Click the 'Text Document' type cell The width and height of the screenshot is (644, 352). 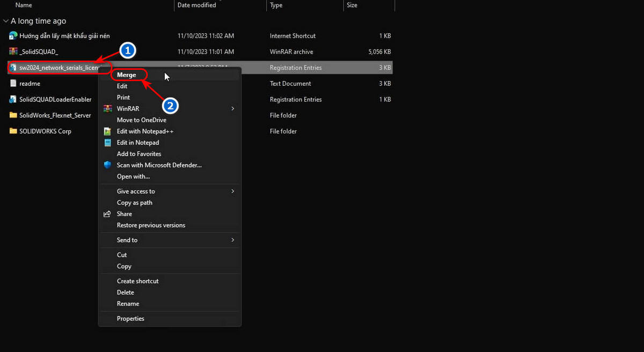290,84
